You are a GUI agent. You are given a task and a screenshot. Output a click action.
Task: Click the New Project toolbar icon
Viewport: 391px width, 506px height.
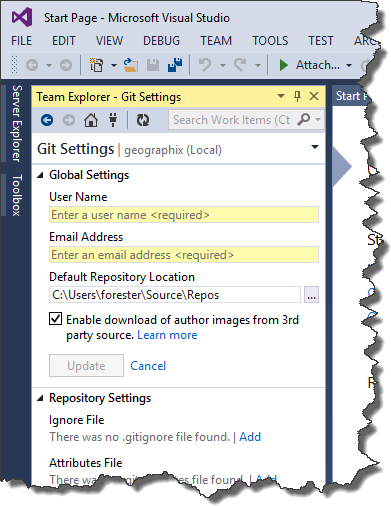coord(96,65)
